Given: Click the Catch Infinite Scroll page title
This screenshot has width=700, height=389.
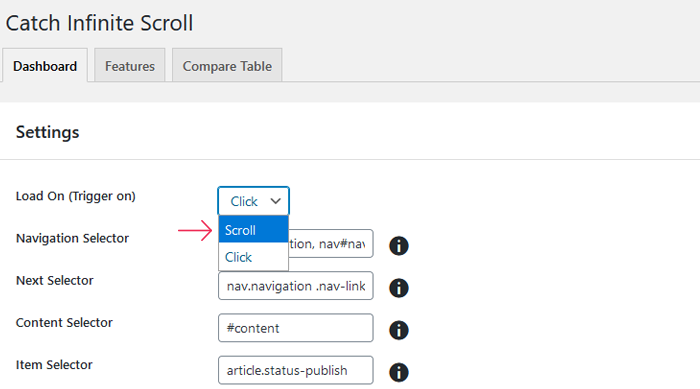Looking at the screenshot, I should click(x=99, y=23).
